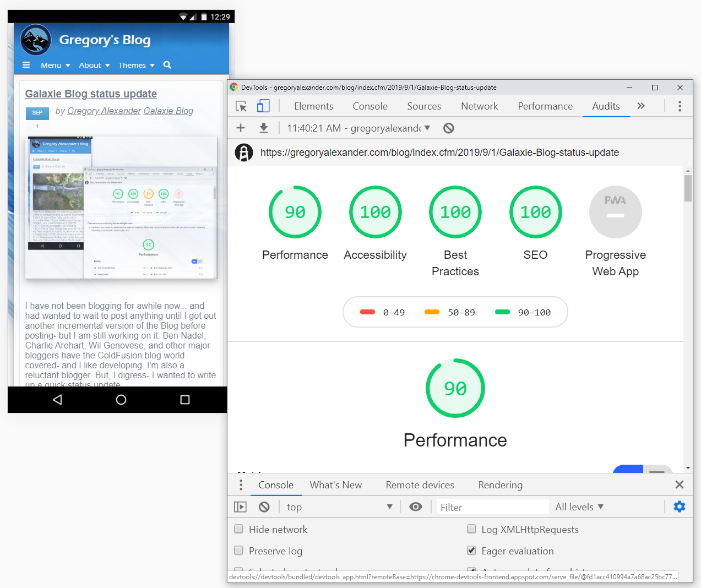Open DevTools three-dot customize menu
701x588 pixels.
680,106
